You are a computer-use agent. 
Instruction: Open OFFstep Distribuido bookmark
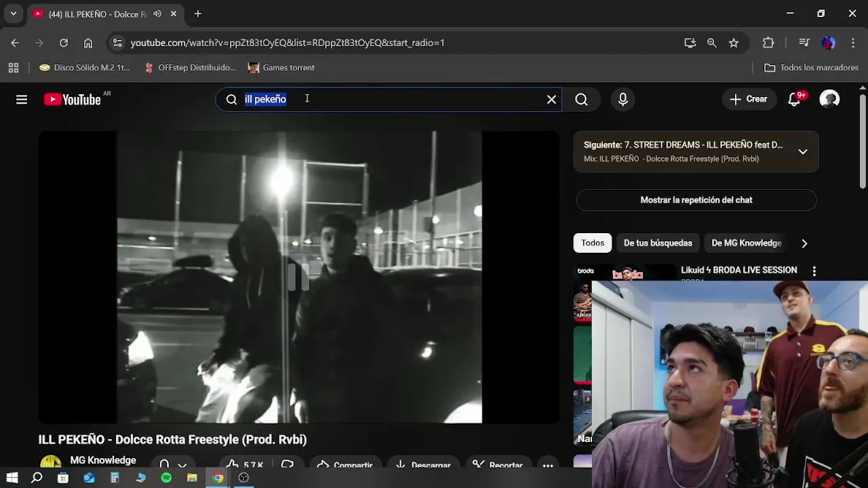pos(190,68)
